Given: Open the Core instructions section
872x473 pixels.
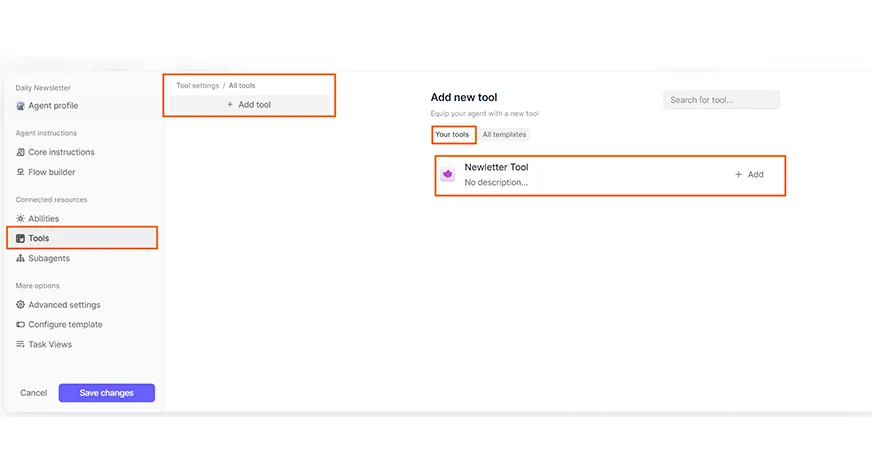Looking at the screenshot, I should click(60, 152).
